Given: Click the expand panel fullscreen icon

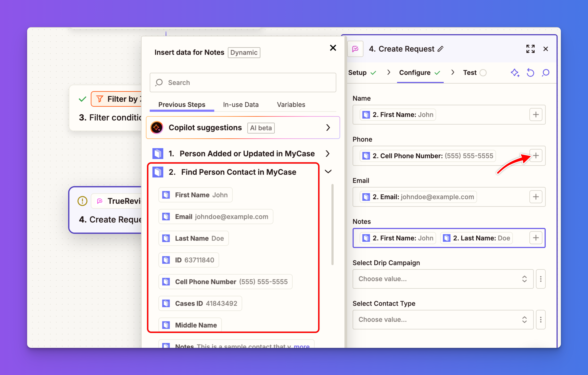Looking at the screenshot, I should [530, 49].
